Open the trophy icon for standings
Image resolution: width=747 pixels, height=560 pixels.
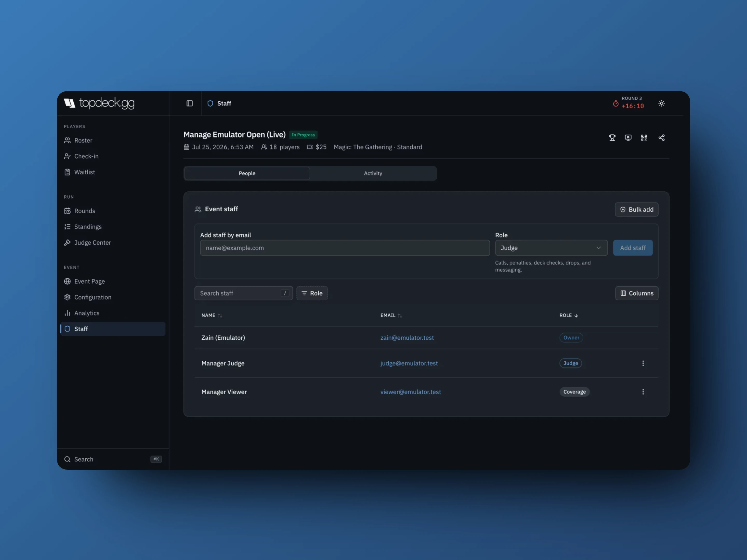[x=612, y=138]
